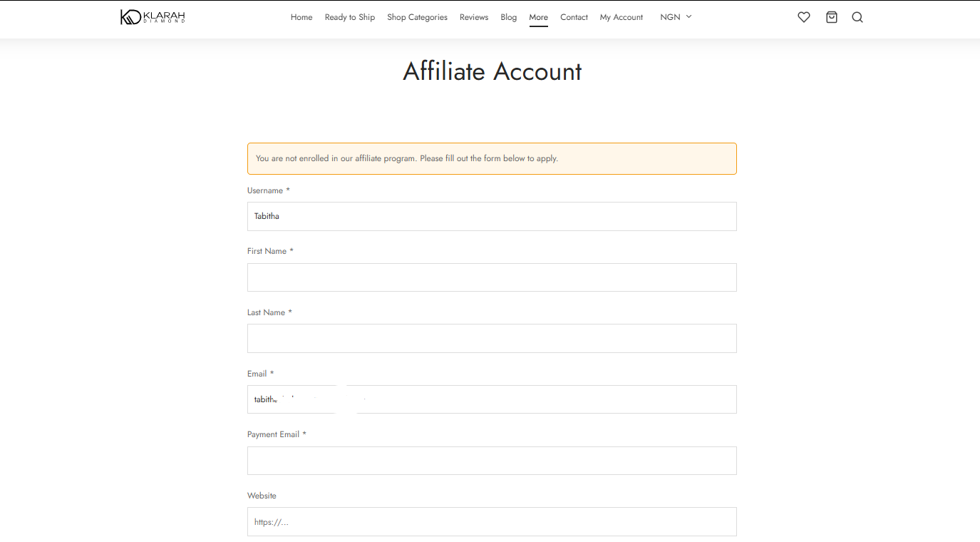Viewport: 980px width, 542px height.
Task: Focus the First Name field
Action: (x=492, y=277)
